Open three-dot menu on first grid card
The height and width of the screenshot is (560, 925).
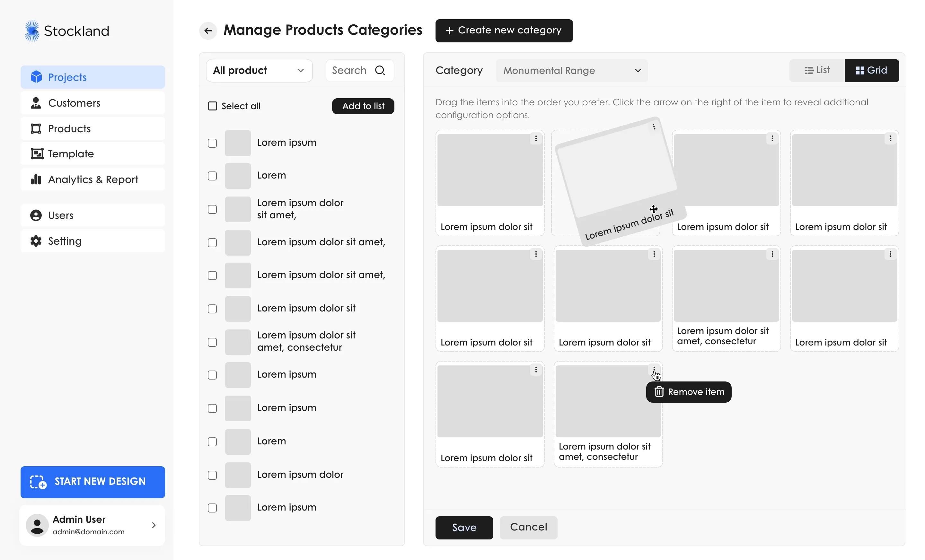536,138
